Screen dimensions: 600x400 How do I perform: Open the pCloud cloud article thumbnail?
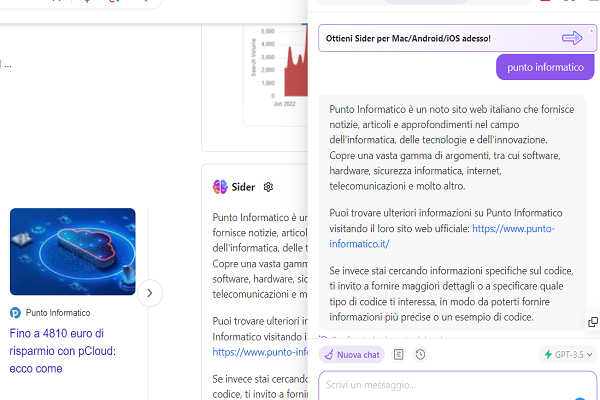73,251
